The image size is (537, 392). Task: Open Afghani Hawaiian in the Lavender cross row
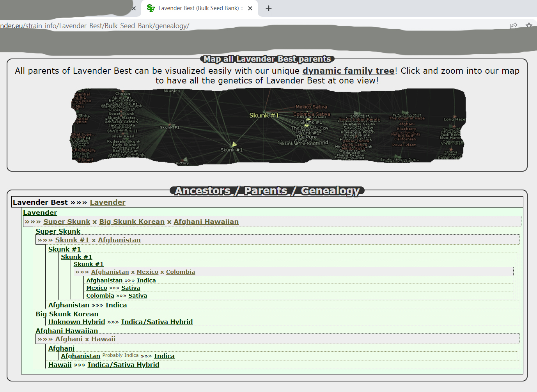(206, 222)
